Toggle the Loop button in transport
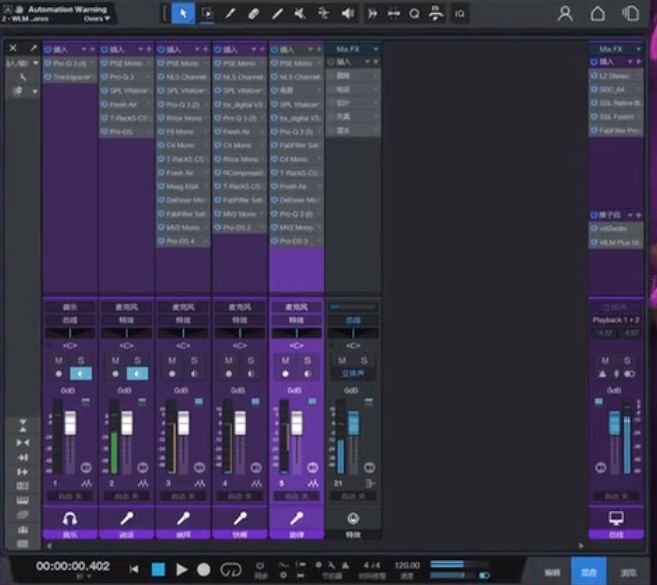The image size is (657, 585). coord(231,568)
